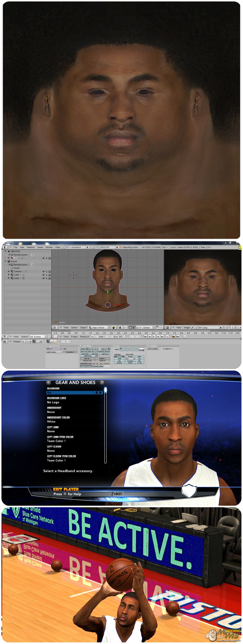The width and height of the screenshot is (243, 644).
Task: Click the Camera object icon in outliner
Action: click(x=12, y=271)
